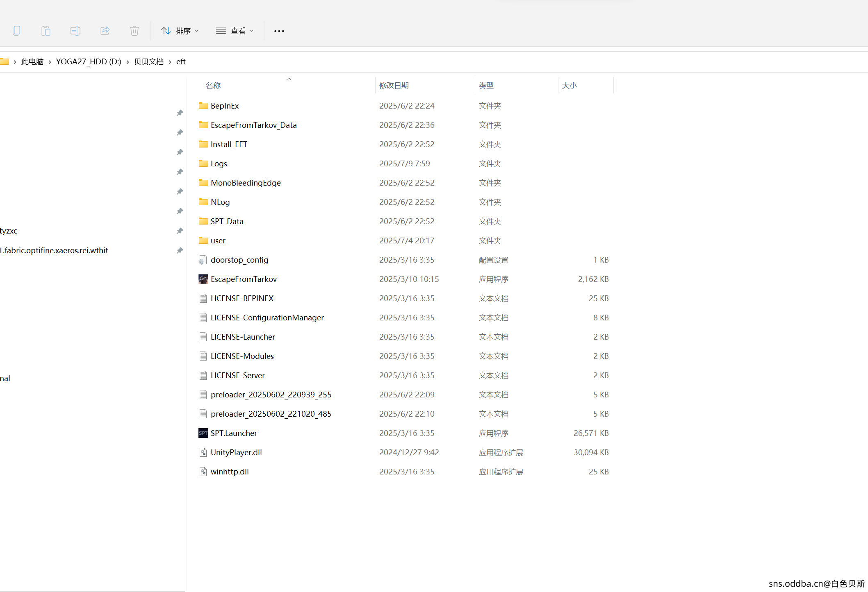Click the Share toolbar icon

click(105, 31)
